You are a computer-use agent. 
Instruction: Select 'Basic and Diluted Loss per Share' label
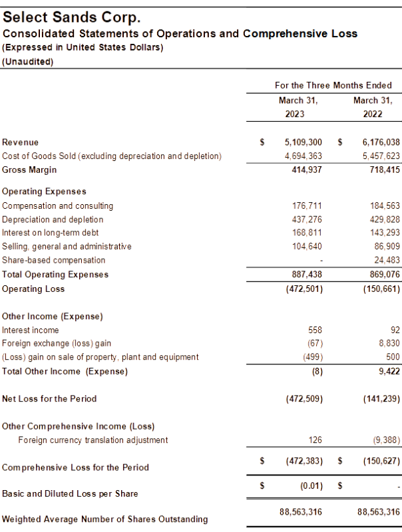coord(70,494)
